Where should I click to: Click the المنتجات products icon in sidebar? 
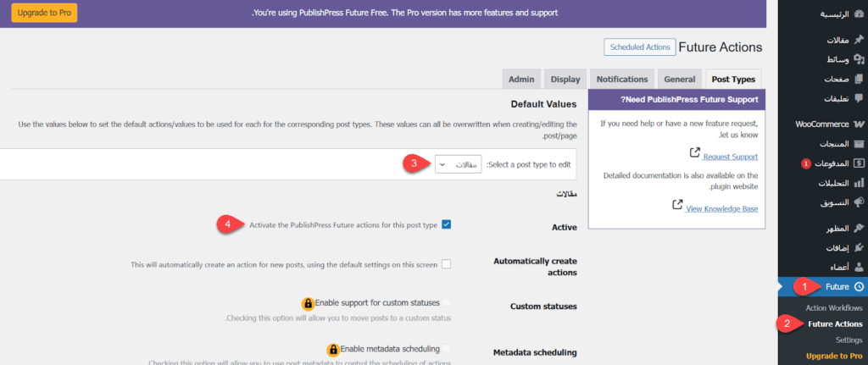(x=859, y=143)
